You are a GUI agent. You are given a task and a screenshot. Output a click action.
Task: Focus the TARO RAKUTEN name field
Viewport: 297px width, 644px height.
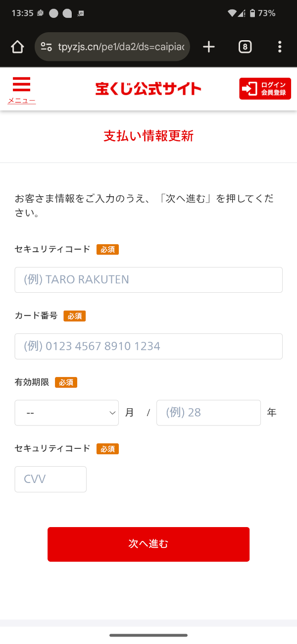148,280
